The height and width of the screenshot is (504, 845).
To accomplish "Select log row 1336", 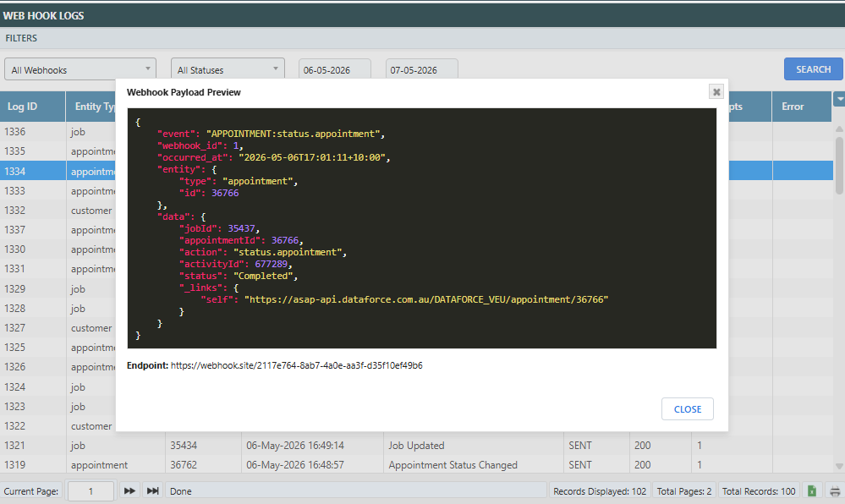I will (x=58, y=132).
